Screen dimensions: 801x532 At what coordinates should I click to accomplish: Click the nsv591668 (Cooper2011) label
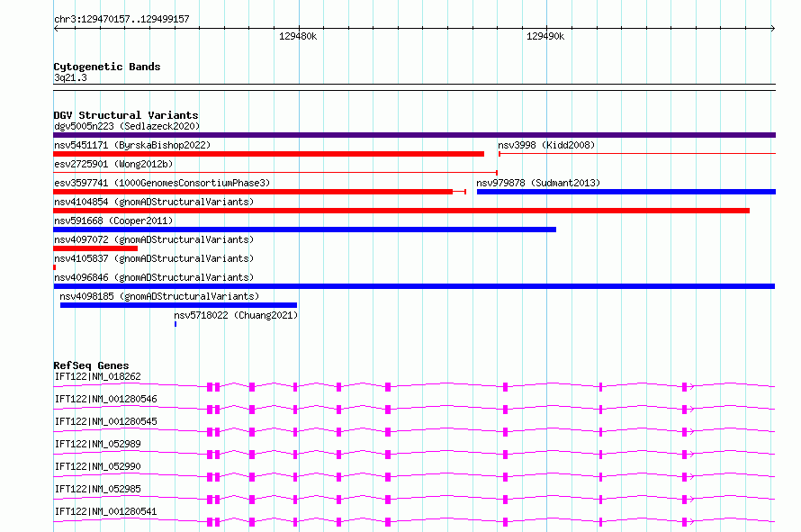pos(113,221)
